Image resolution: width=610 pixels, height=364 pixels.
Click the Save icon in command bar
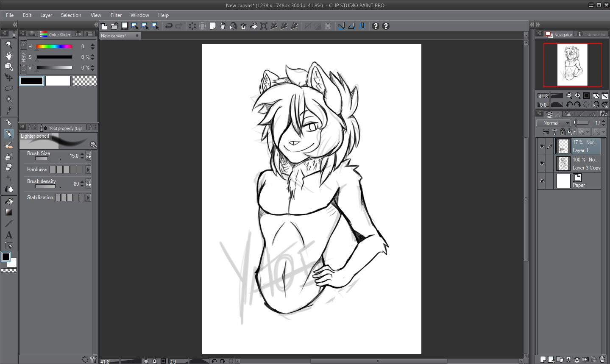[x=125, y=26]
